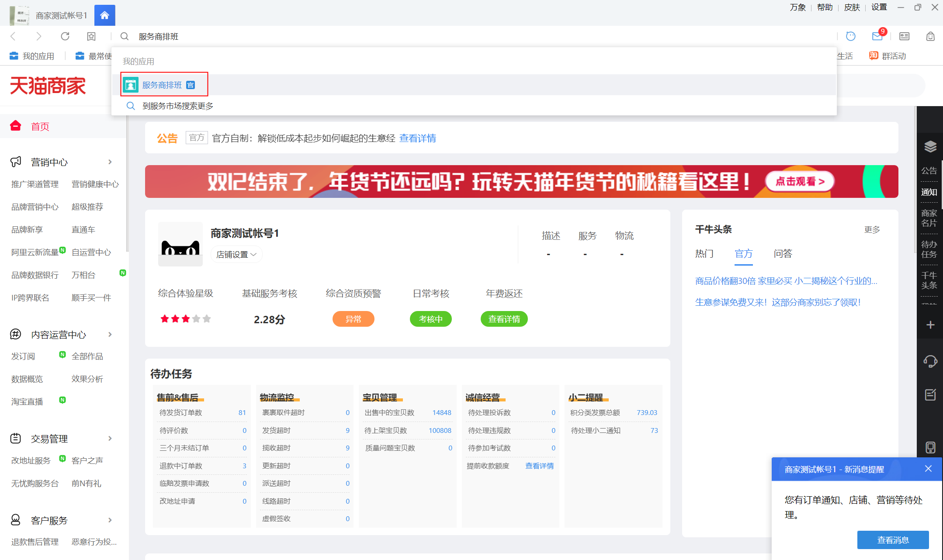Expand the 内容运营中心 section arrow
943x560 pixels.
tap(110, 335)
